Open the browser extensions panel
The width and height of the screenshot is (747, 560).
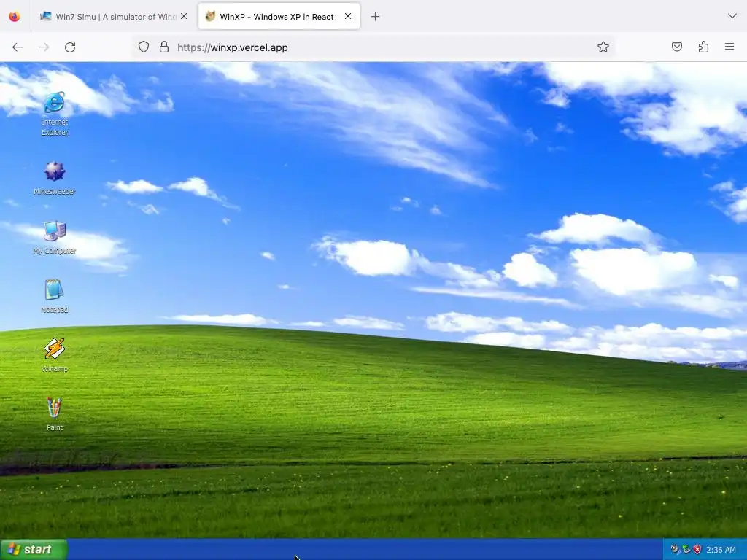tap(703, 47)
